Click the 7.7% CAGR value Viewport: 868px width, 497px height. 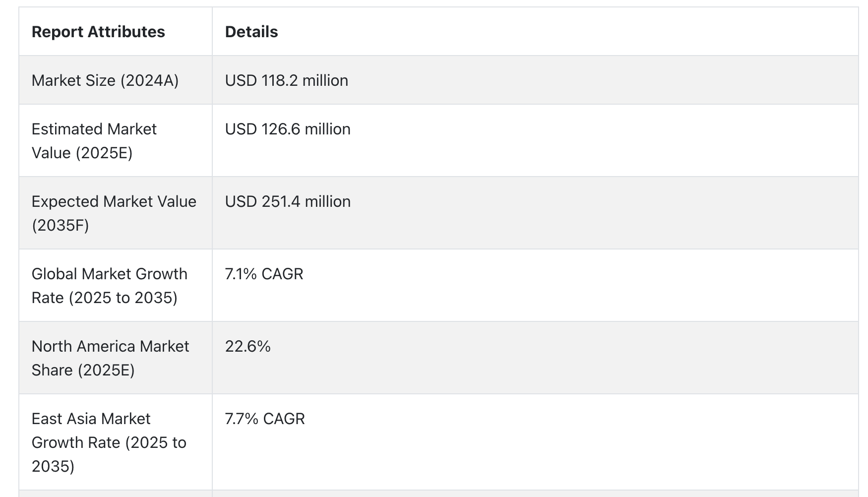pos(265,419)
